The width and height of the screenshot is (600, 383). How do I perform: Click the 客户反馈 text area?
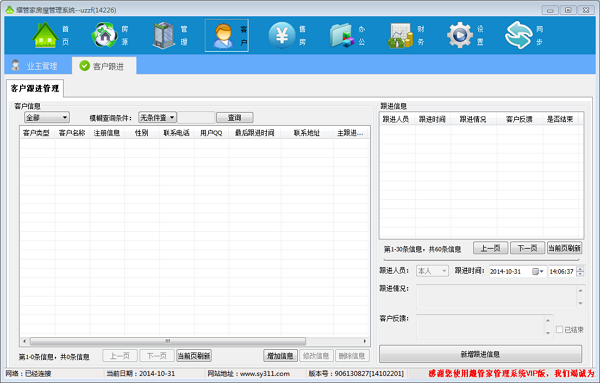[480, 326]
